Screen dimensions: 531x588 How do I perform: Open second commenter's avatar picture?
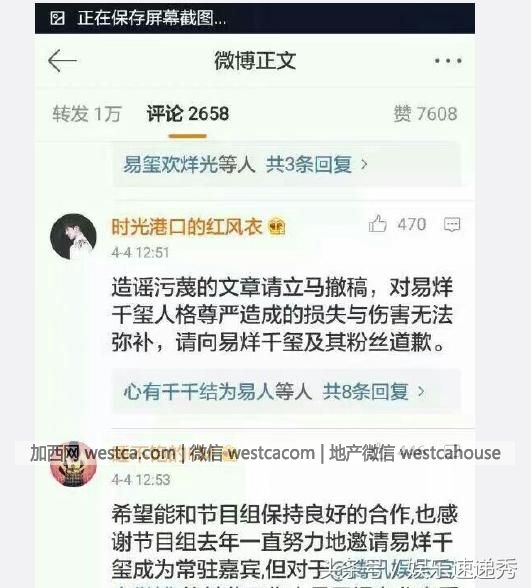[74, 464]
